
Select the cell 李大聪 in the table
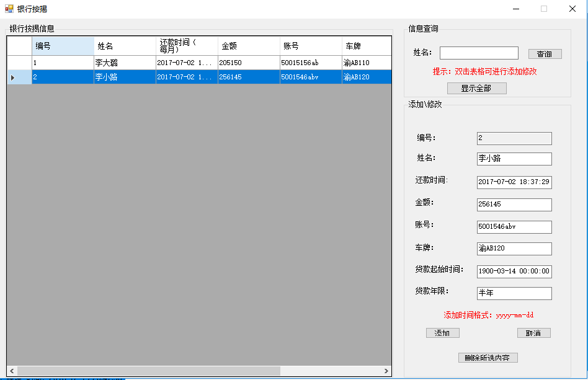125,63
